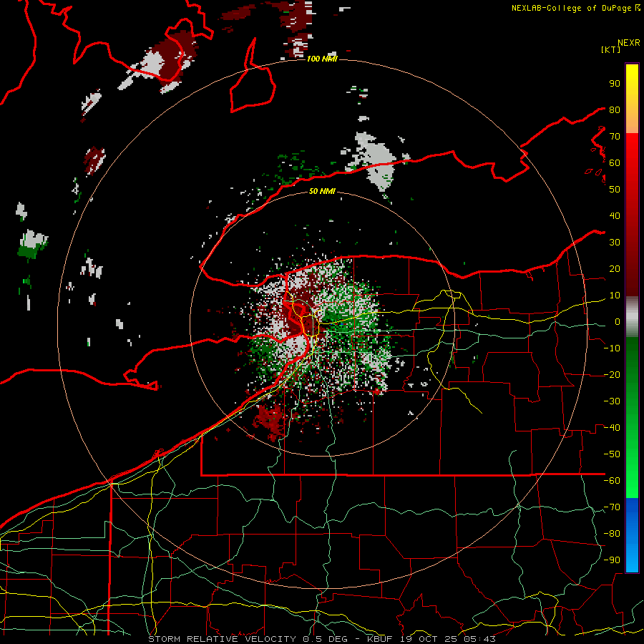Click the -70 value on velocity scale
This screenshot has width=644, height=644.
612,507
